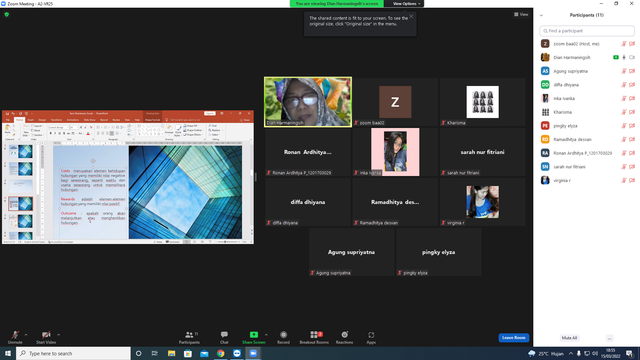Click the muted mic icon for diffa dhiyana
Image resolution: width=640 pixels, height=360 pixels.
624,85
